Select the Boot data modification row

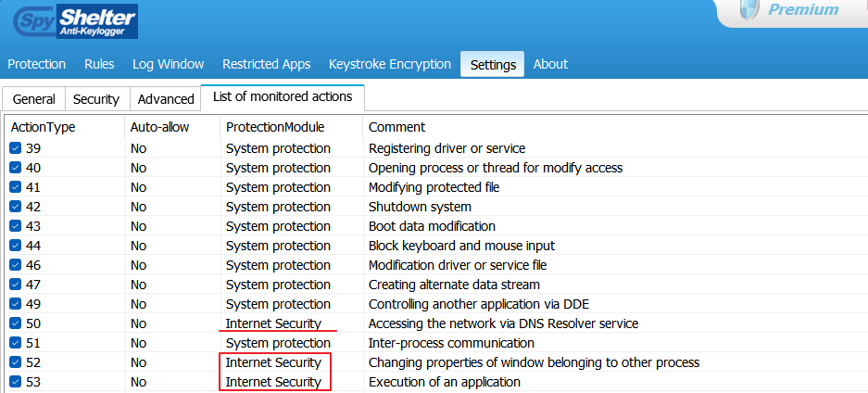click(x=432, y=226)
